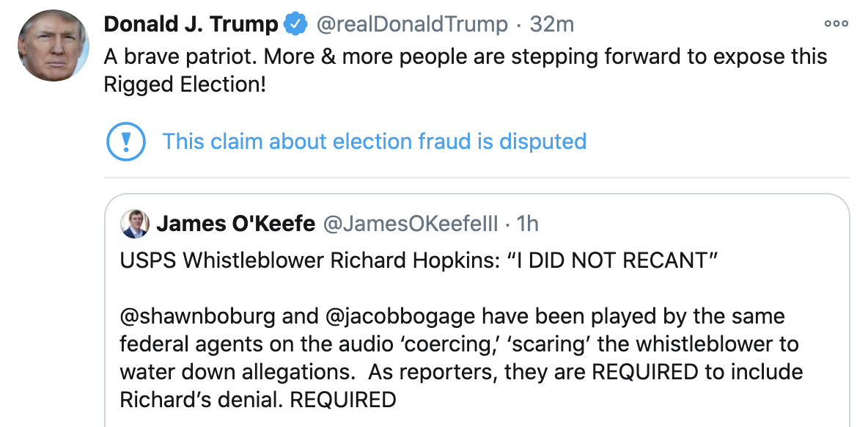
Task: Open the tweet's 32m timestamp
Action: [551, 24]
